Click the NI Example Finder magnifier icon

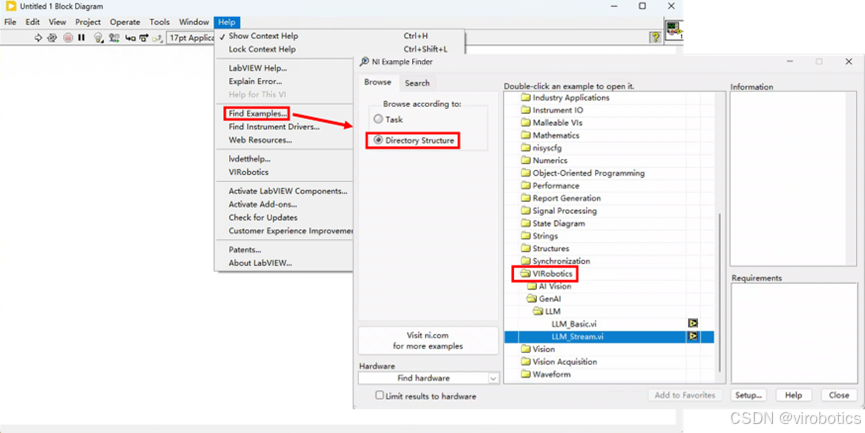point(364,62)
